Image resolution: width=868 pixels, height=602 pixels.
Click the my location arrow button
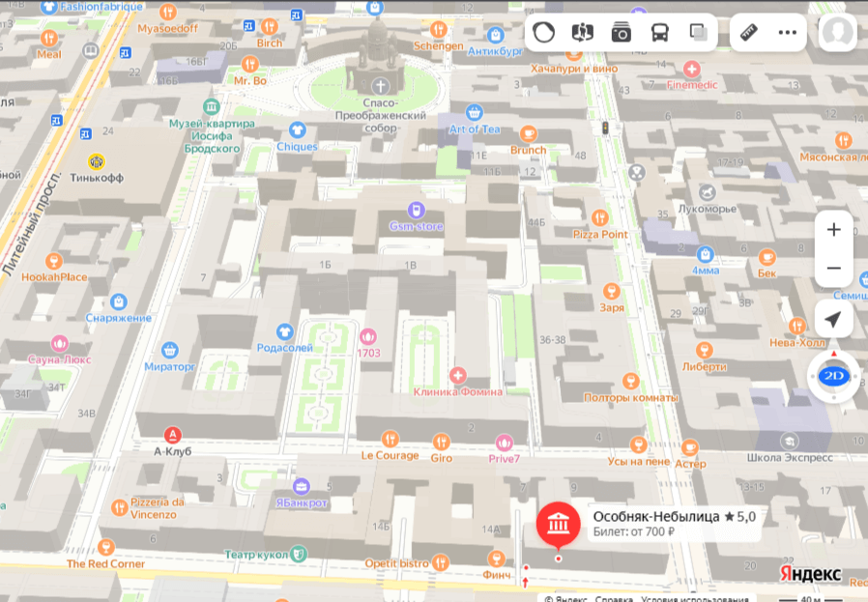(x=833, y=319)
